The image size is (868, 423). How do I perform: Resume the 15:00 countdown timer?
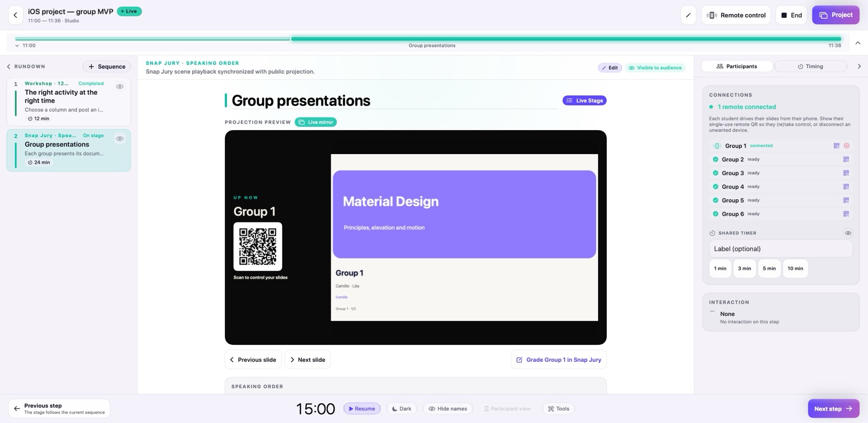click(362, 409)
